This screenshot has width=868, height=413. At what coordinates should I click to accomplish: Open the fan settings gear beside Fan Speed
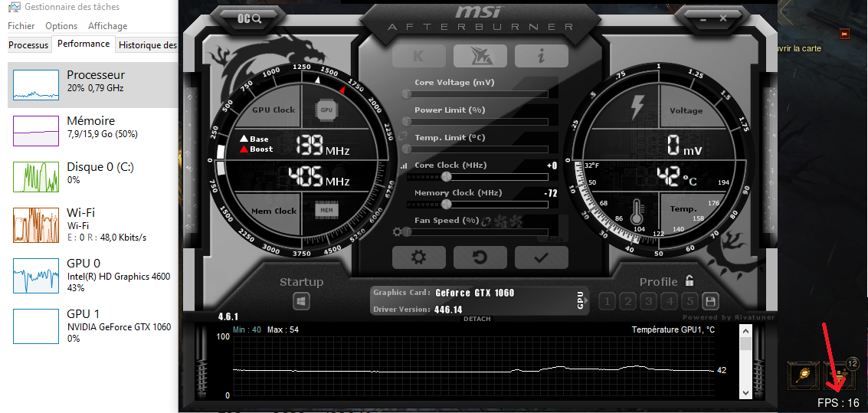point(396,232)
